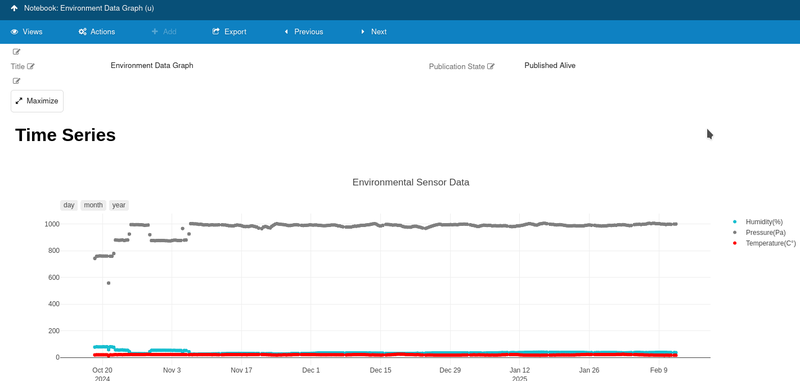Click the 600 y-axis label
The image size is (800, 381).
click(x=55, y=277)
